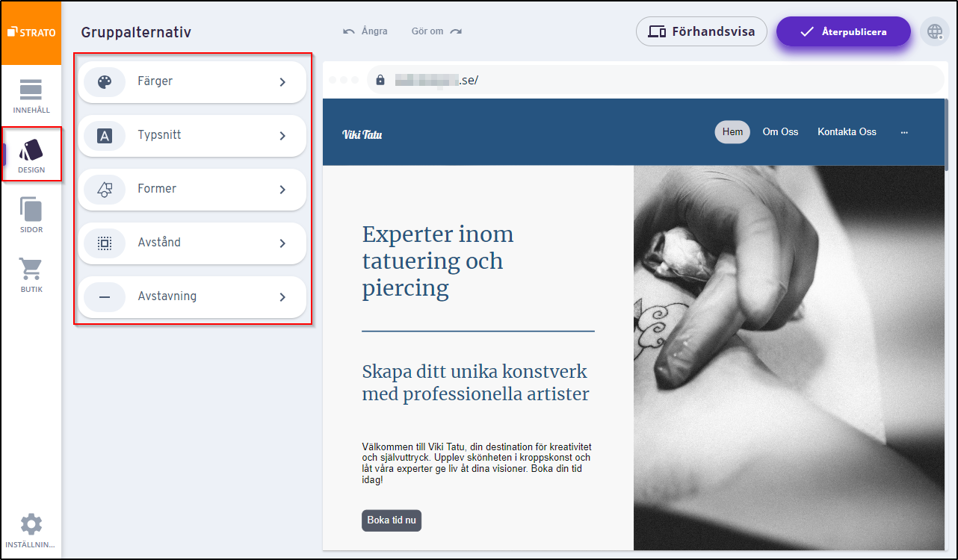Click the Former shapes icon
This screenshot has height=560, width=958.
point(104,189)
